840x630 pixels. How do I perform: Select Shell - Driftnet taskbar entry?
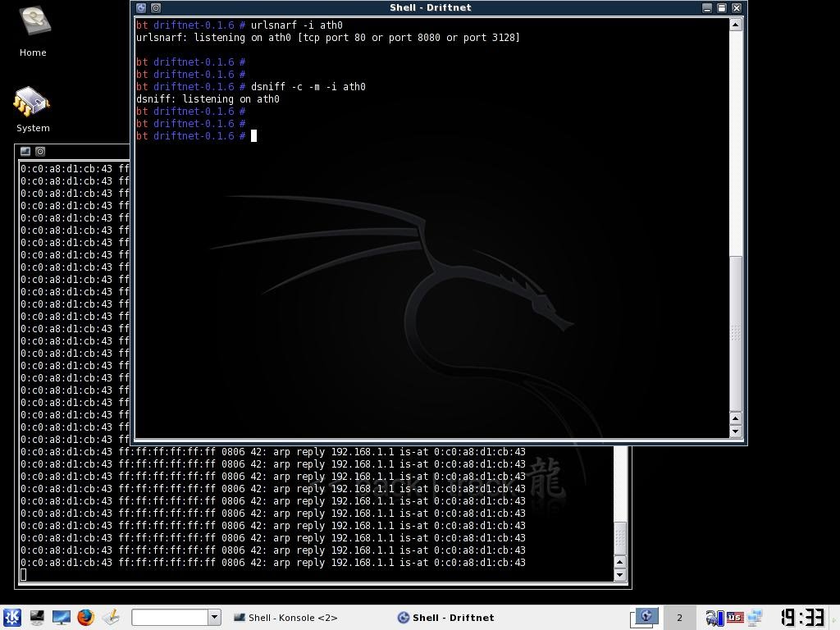click(x=445, y=618)
